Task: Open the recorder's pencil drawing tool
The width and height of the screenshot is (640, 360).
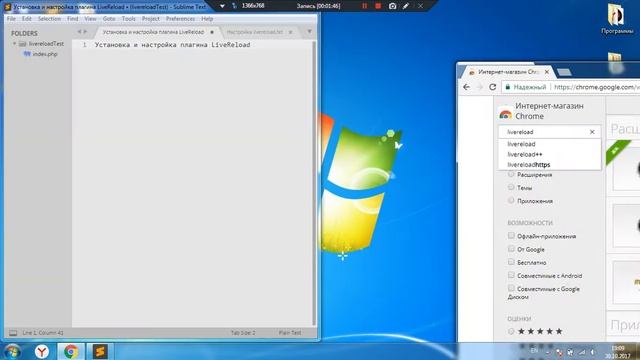Action: [x=406, y=6]
